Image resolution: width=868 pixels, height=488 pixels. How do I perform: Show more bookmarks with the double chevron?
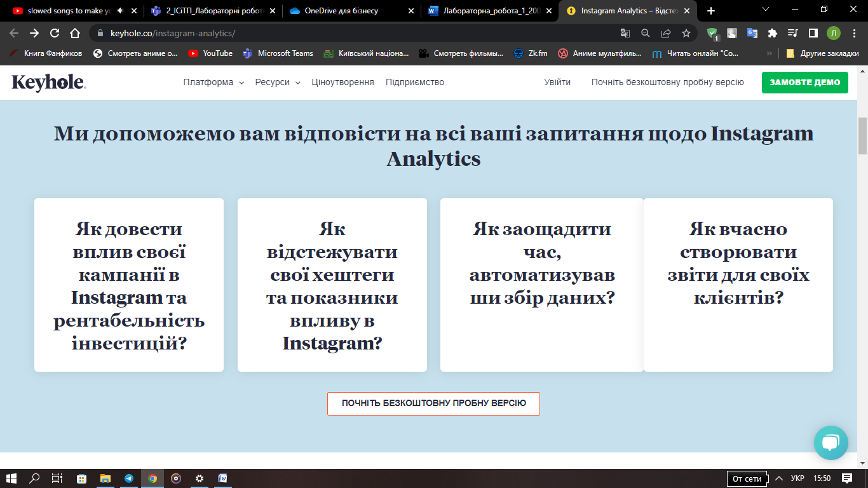[770, 53]
